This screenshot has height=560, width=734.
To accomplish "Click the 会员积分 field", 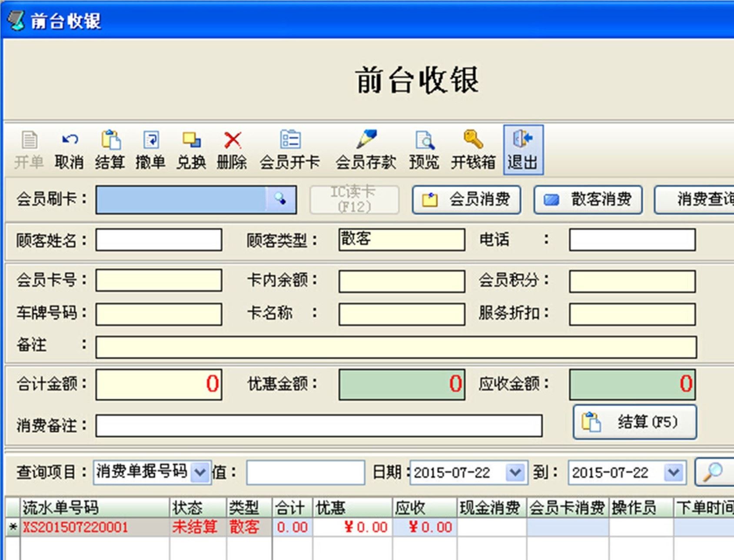I will pyautogui.click(x=632, y=281).
